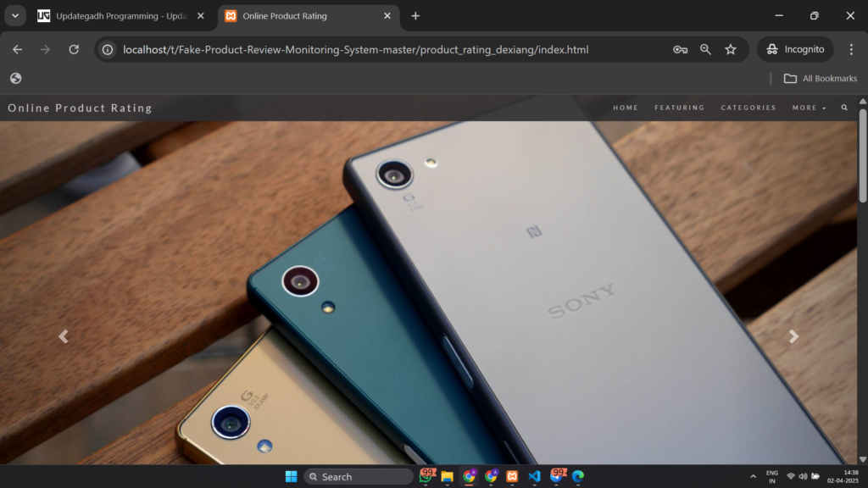Click the Chrome icon beside XAMPP
Screen dimensions: 868x488
(491, 476)
